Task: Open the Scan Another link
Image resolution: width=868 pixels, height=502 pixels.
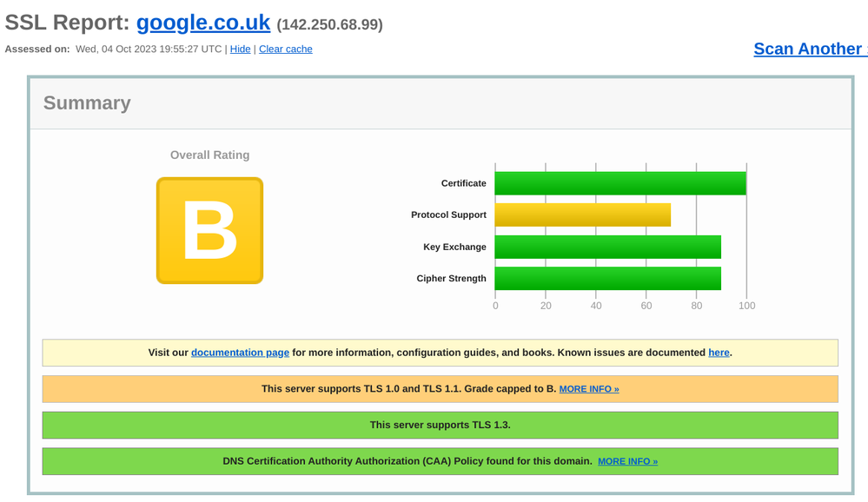Action: 809,49
